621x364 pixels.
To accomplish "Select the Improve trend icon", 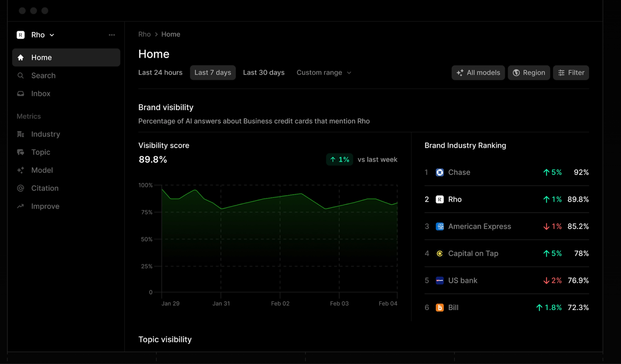I will pyautogui.click(x=21, y=206).
